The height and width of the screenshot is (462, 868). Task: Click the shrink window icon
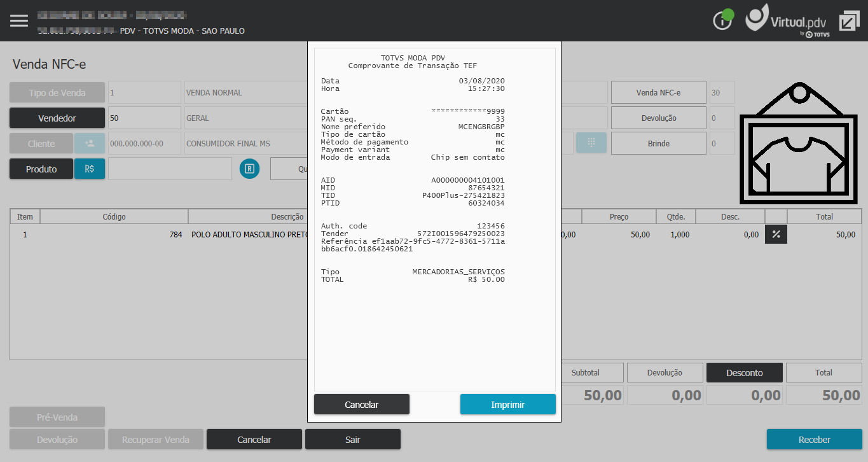(x=849, y=21)
